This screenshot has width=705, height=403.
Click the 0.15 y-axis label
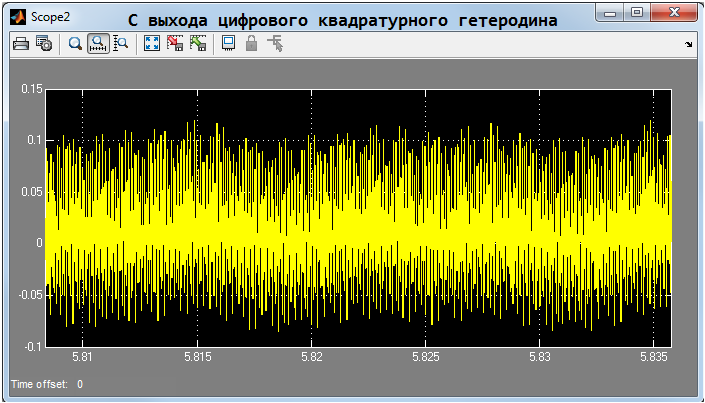click(32, 89)
